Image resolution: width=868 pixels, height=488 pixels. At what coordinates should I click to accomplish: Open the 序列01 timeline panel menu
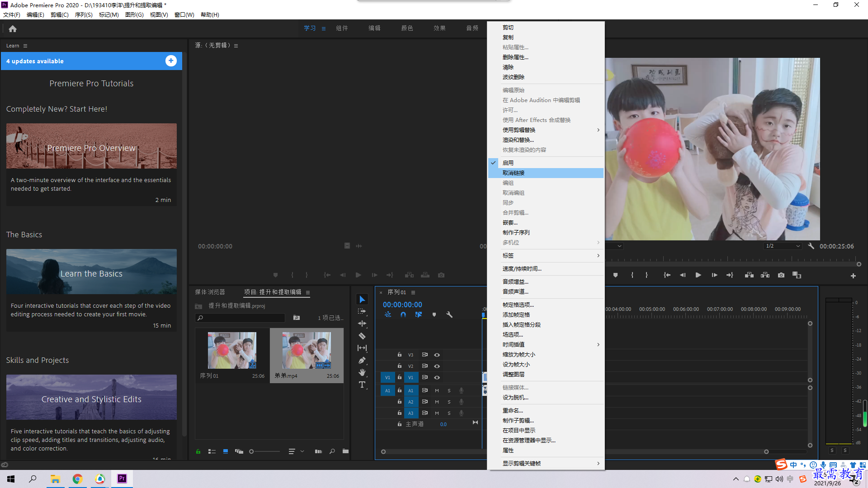pyautogui.click(x=413, y=292)
